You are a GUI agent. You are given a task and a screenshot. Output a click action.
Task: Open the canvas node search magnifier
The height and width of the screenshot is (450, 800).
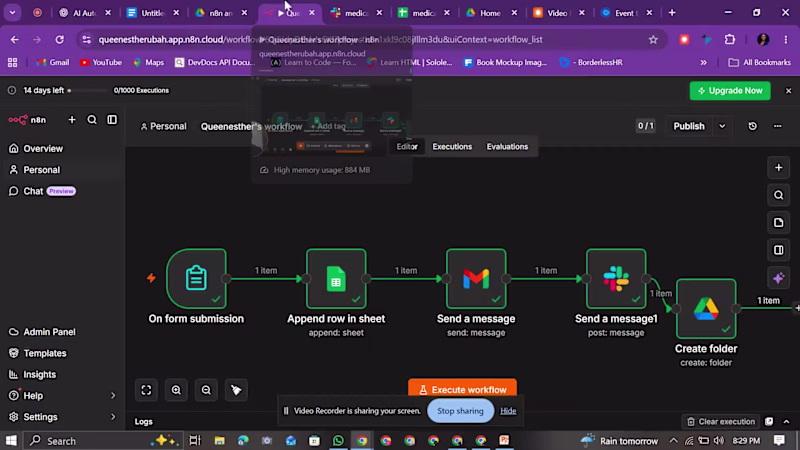click(x=779, y=195)
